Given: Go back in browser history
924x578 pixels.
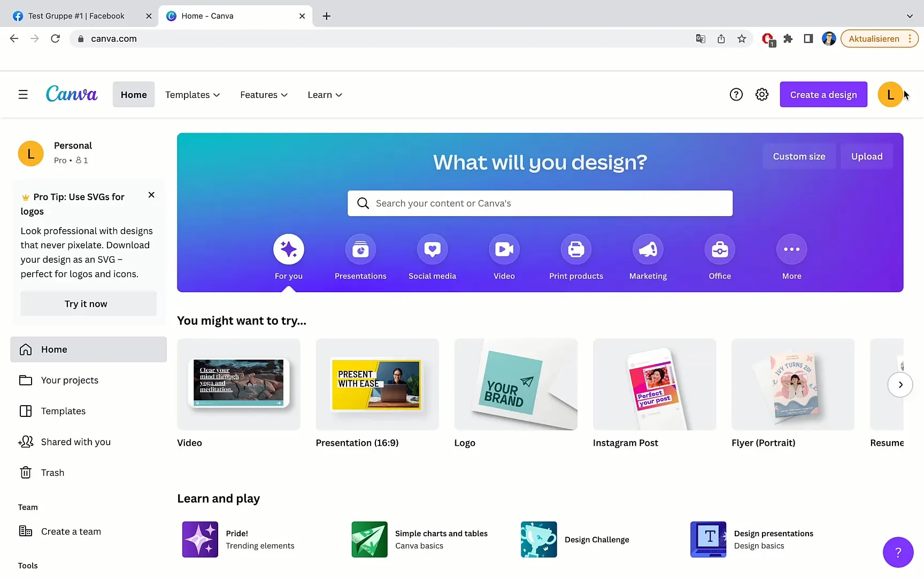Looking at the screenshot, I should click(x=14, y=39).
